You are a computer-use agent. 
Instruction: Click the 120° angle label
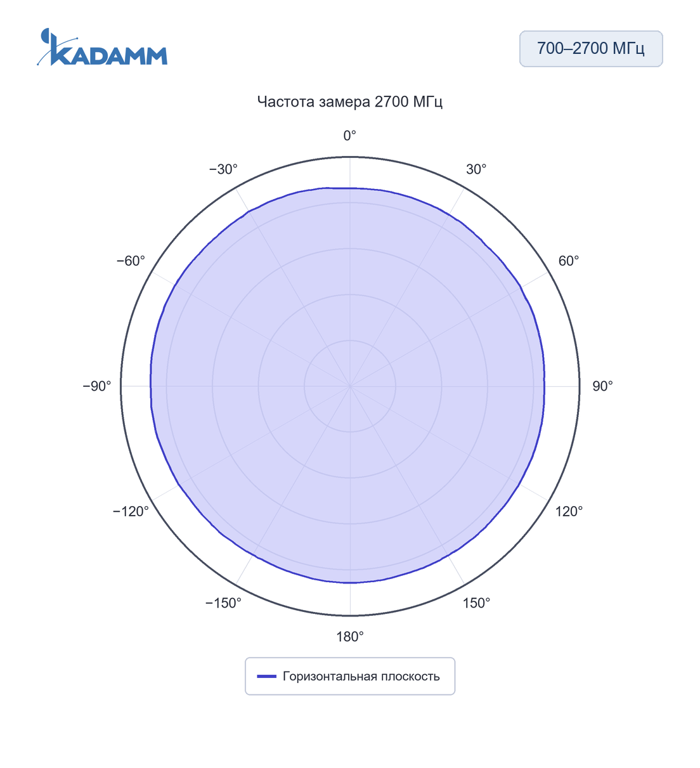click(569, 511)
